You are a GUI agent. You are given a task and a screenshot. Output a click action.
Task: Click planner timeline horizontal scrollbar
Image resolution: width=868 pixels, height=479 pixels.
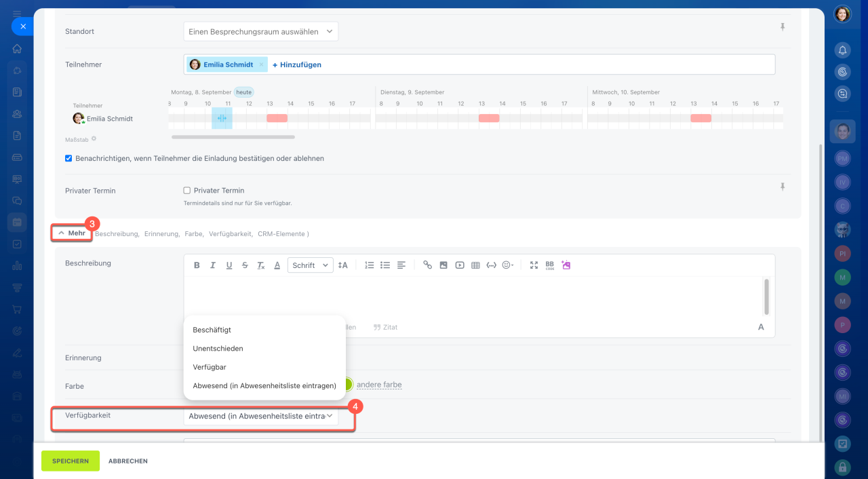pyautogui.click(x=233, y=137)
